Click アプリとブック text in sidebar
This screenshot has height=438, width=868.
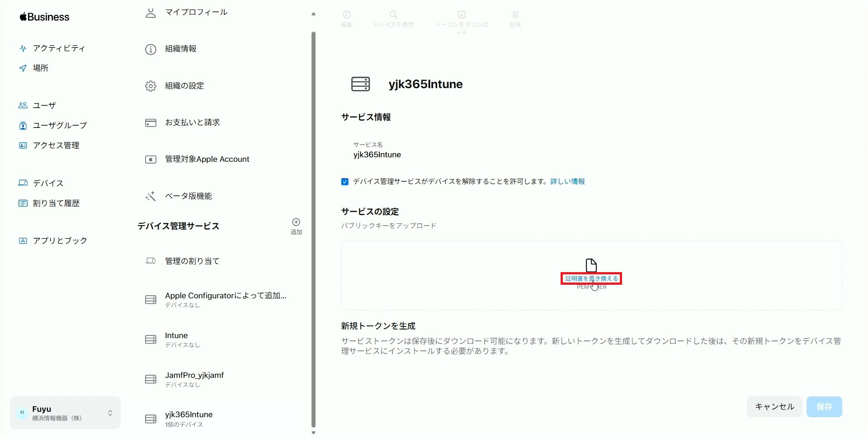click(60, 241)
